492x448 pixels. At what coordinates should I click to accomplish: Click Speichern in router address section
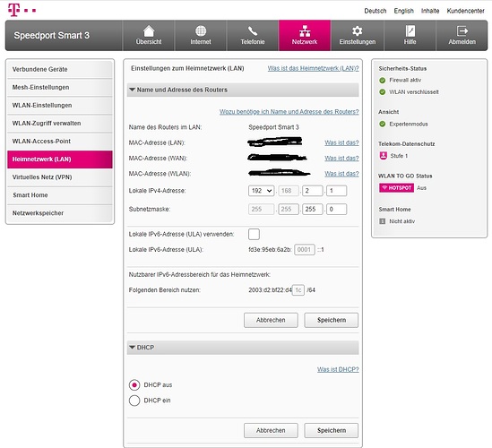tap(332, 320)
